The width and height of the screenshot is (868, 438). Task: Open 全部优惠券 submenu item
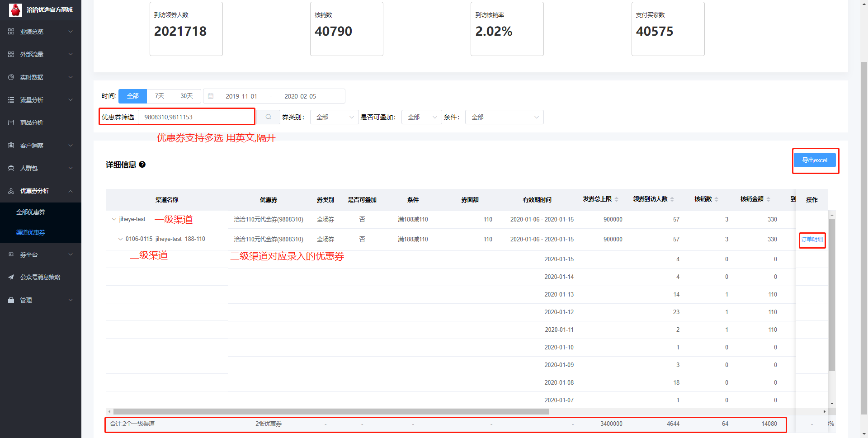(31, 212)
